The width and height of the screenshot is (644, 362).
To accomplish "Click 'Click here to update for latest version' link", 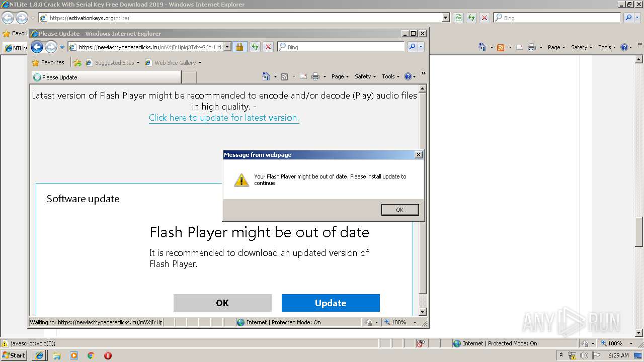I will 224,118.
